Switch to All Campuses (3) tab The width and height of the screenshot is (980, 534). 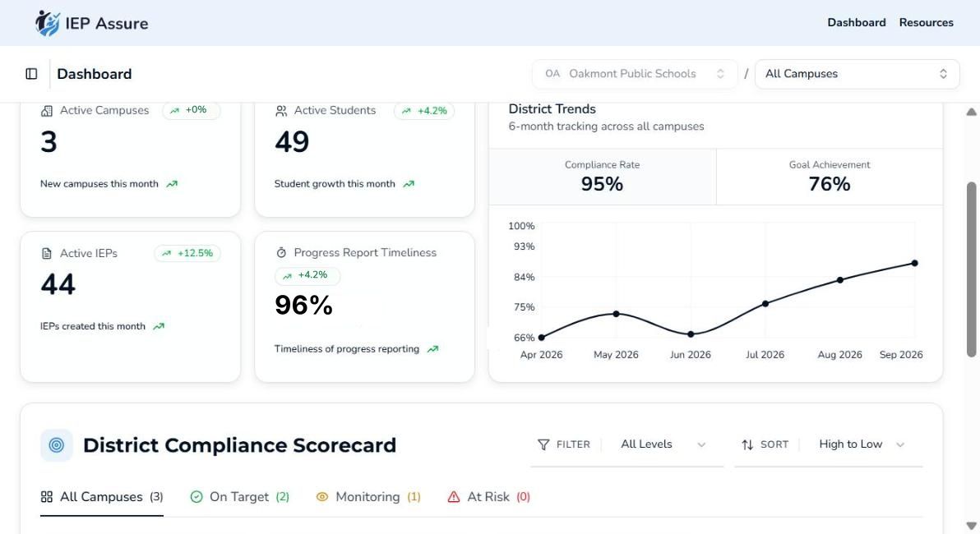[102, 496]
